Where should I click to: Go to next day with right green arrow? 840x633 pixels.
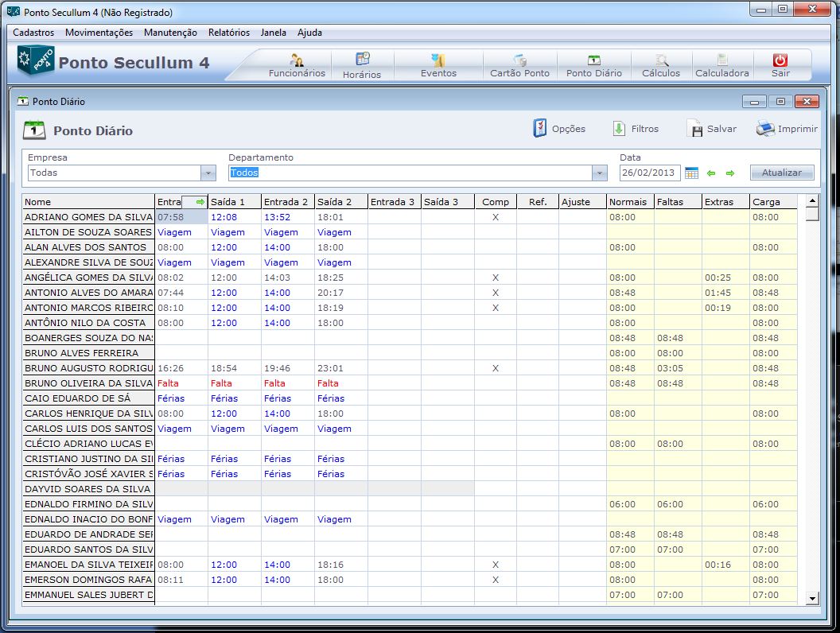pos(730,173)
